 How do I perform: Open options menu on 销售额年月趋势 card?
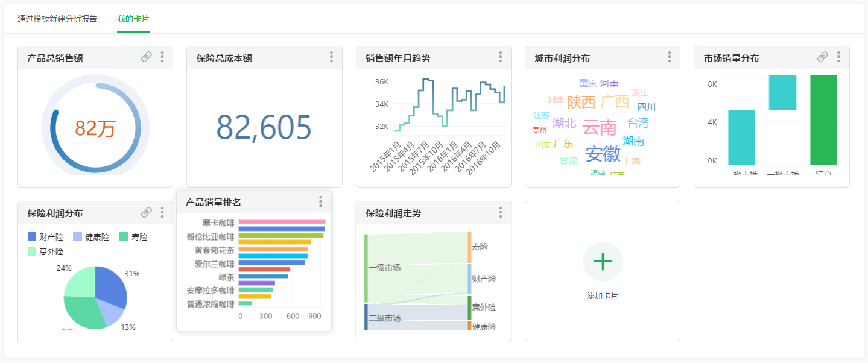[500, 57]
